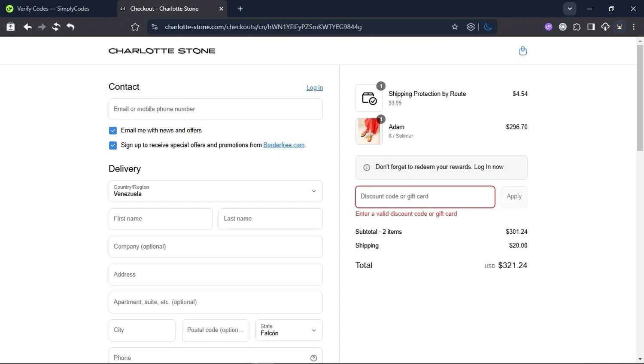Click the Postal code field

pyautogui.click(x=216, y=330)
